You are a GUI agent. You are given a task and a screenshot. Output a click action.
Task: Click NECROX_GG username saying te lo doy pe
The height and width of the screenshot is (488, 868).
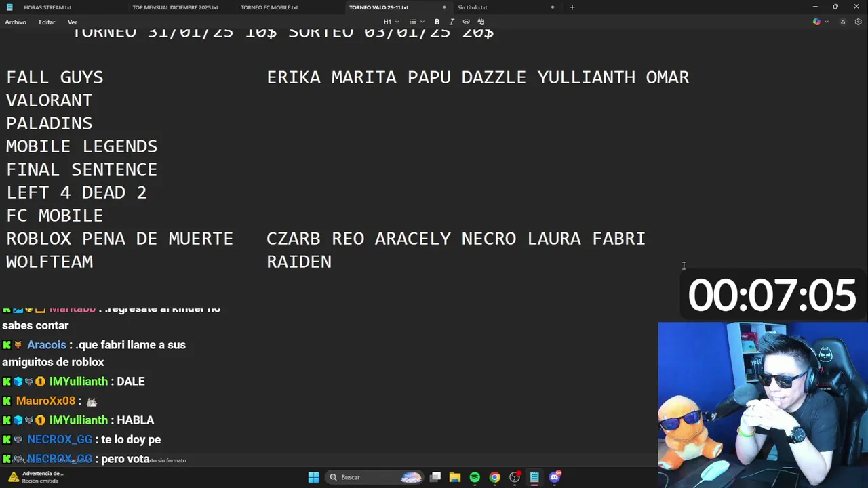60,440
